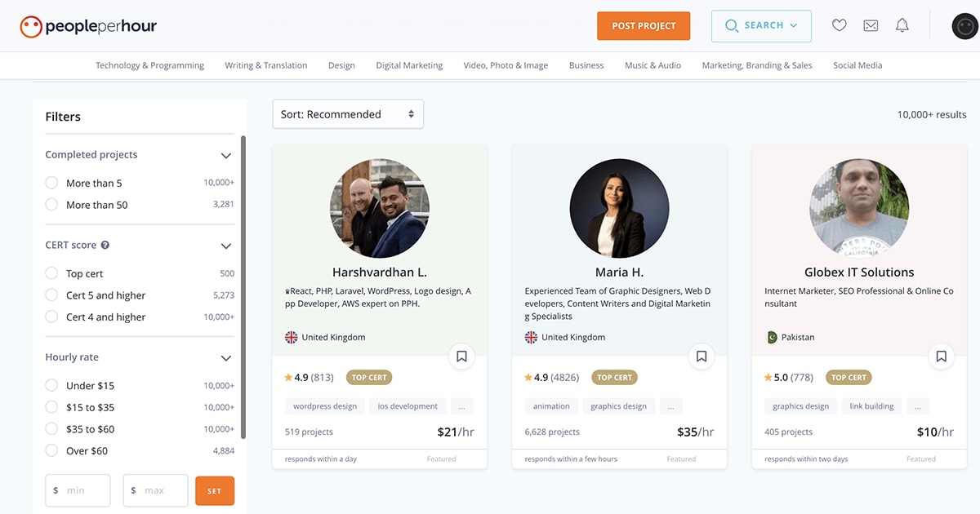Open the Sort: Recommended dropdown
Image resolution: width=980 pixels, height=514 pixels.
pyautogui.click(x=348, y=114)
